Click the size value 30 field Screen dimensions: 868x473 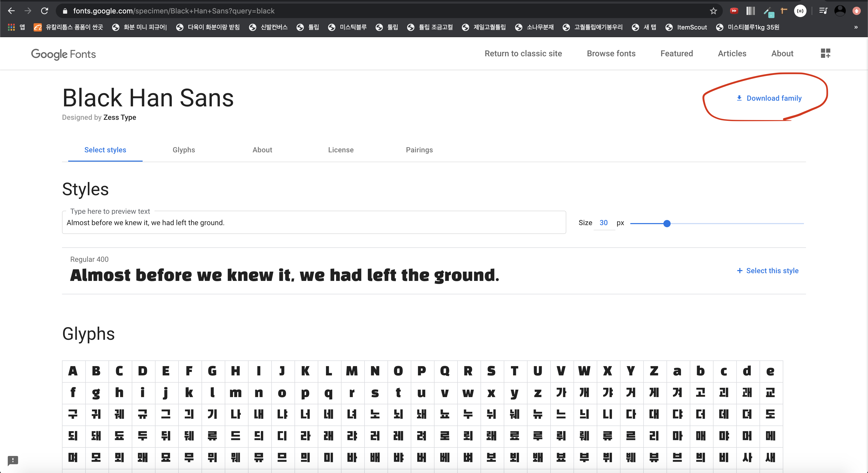(x=603, y=223)
